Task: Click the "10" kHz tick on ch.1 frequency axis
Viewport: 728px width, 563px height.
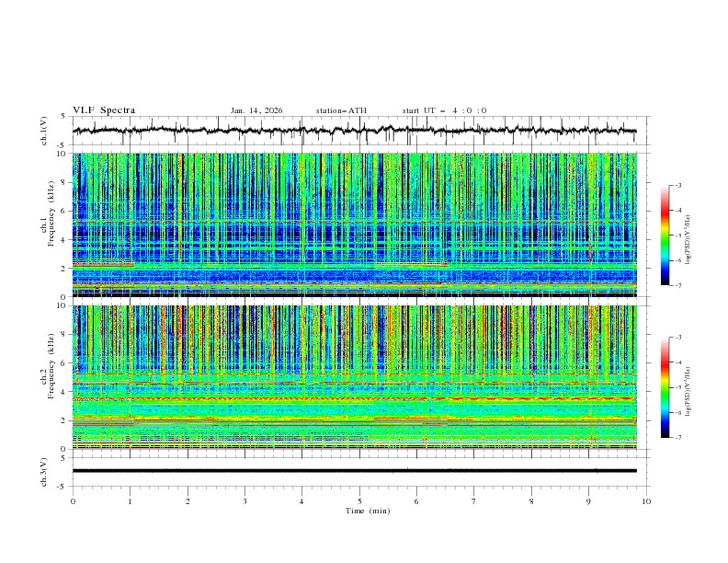Action: (x=63, y=154)
